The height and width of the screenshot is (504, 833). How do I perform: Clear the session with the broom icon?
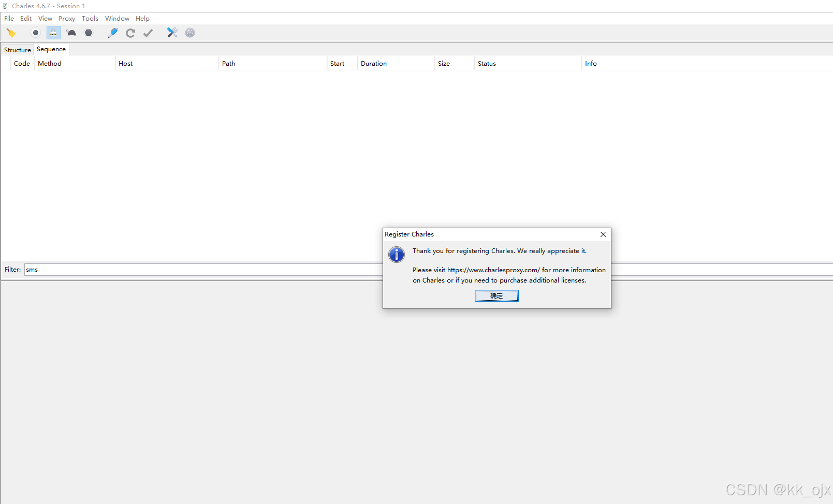[11, 33]
